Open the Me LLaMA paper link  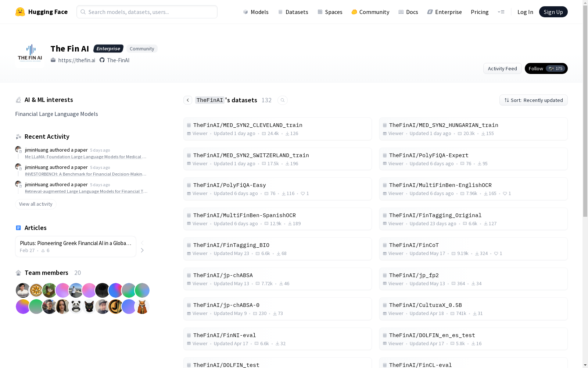(86, 157)
